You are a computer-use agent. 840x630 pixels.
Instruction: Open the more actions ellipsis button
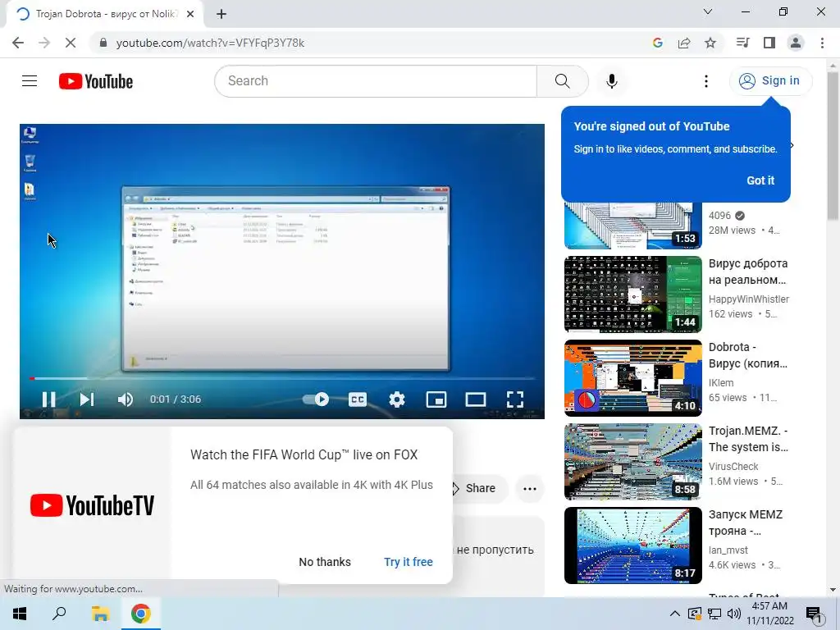tap(530, 488)
